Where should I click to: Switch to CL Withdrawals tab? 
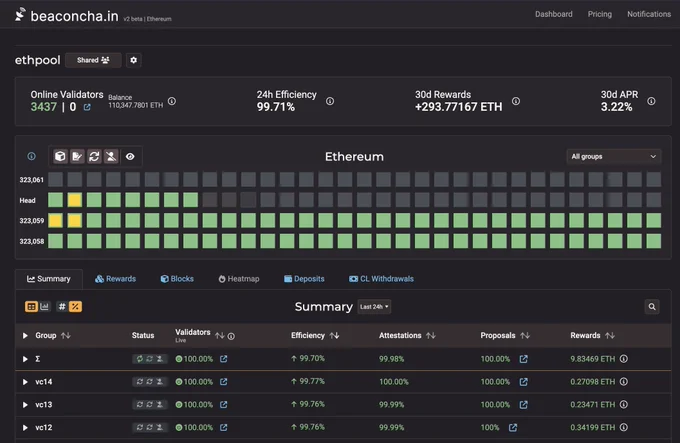(381, 279)
